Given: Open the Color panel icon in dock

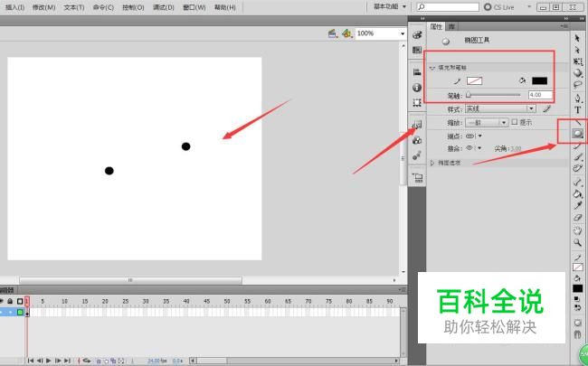Looking at the screenshot, I should click(x=417, y=35).
